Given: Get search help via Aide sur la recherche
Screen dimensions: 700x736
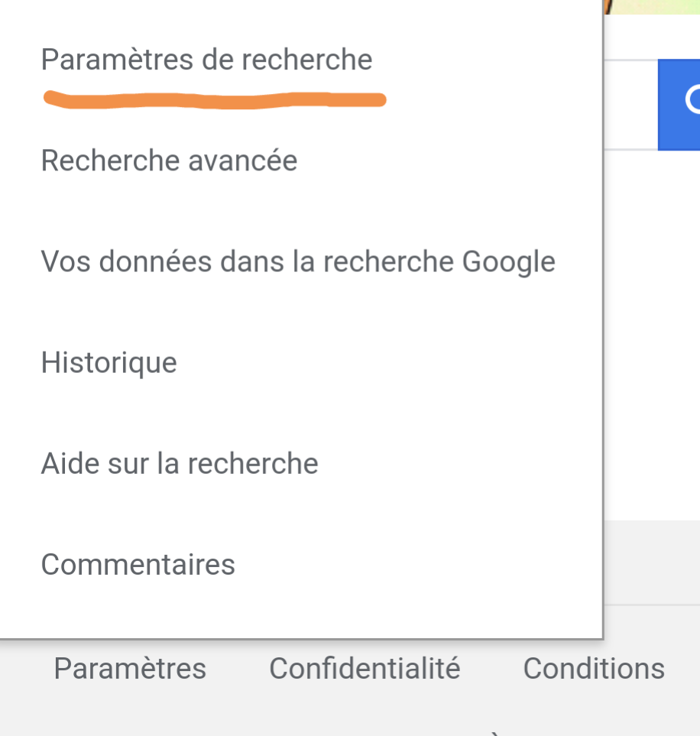Looking at the screenshot, I should click(x=180, y=464).
